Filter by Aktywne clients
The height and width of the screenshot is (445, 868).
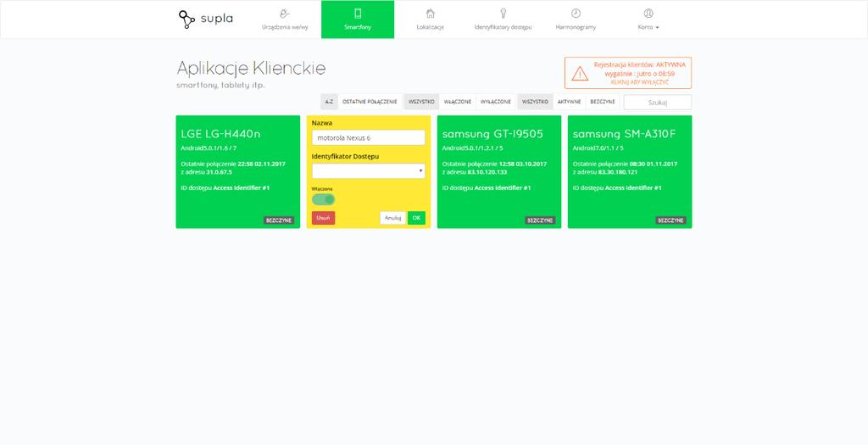point(569,102)
